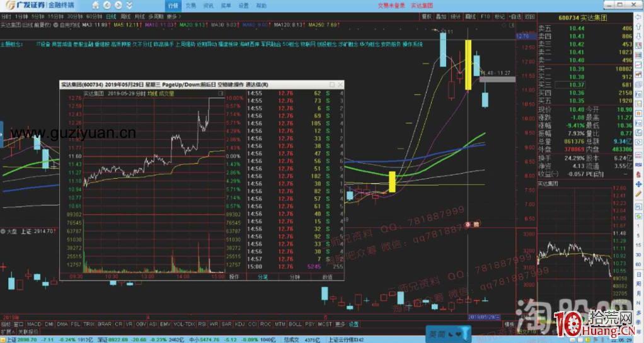Click the down arrow icon in the right sidebar
The image size is (644, 343).
638,36
